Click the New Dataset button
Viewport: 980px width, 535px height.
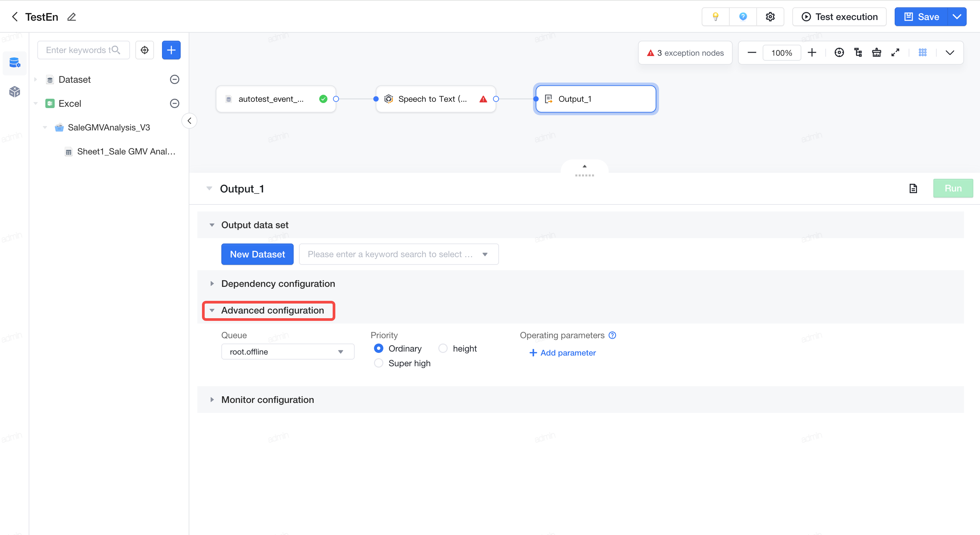[x=257, y=254]
